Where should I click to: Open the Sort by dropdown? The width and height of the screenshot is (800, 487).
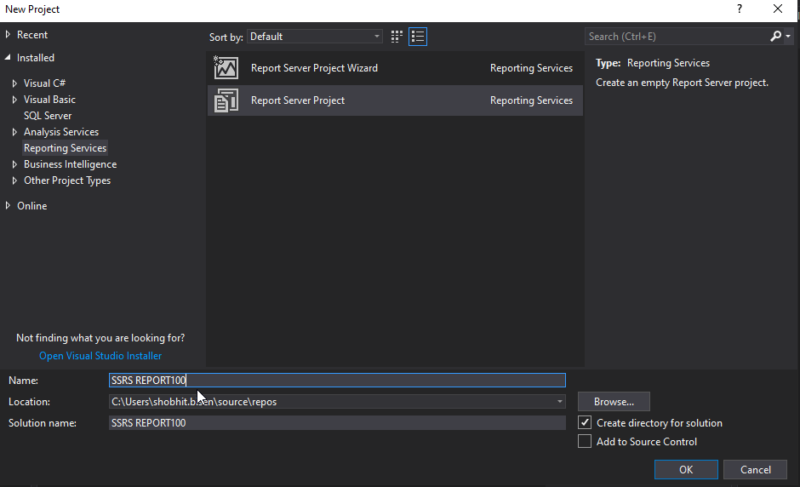coord(314,36)
